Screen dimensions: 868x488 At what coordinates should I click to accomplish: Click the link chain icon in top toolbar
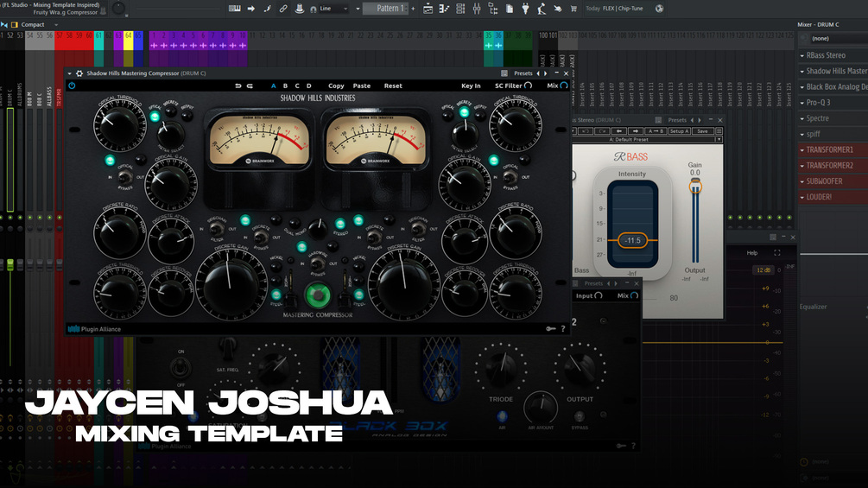point(283,9)
